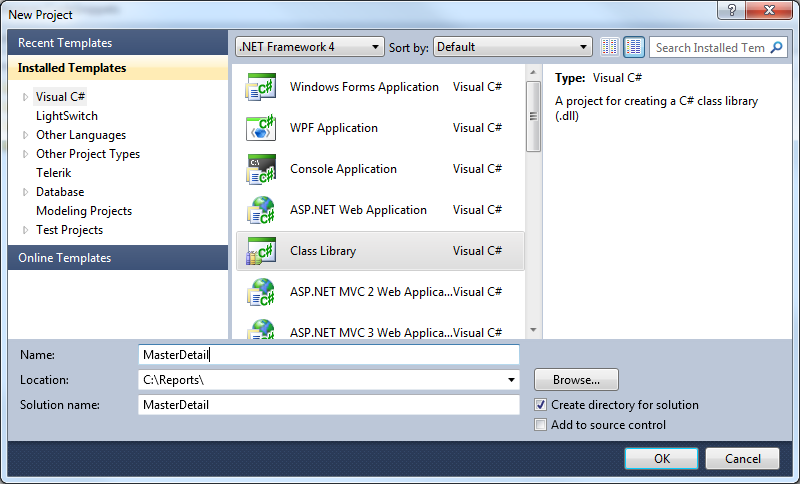Click the Browse... button
800x484 pixels.
coord(577,380)
